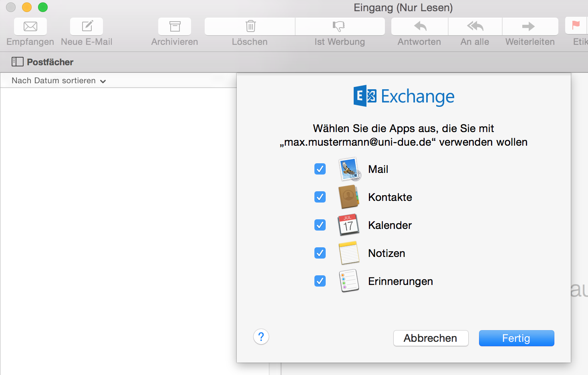Click the Weiterleiten forward arrow icon

point(530,26)
